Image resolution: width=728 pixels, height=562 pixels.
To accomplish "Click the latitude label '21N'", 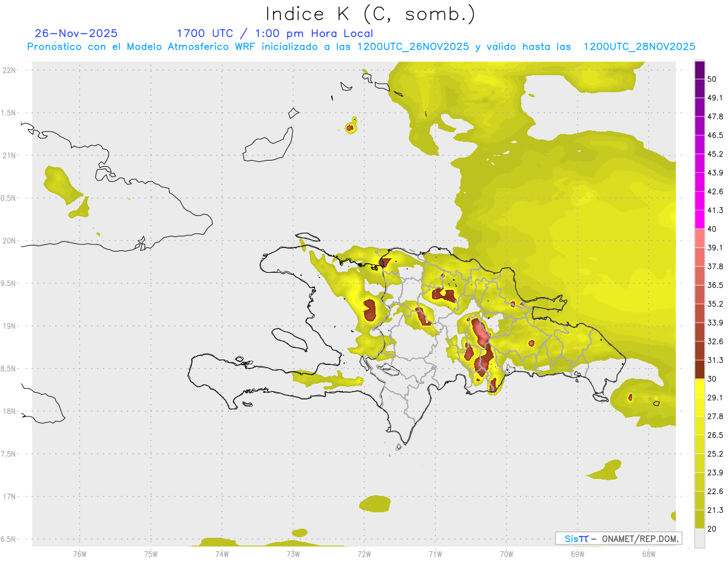I will [x=10, y=156].
